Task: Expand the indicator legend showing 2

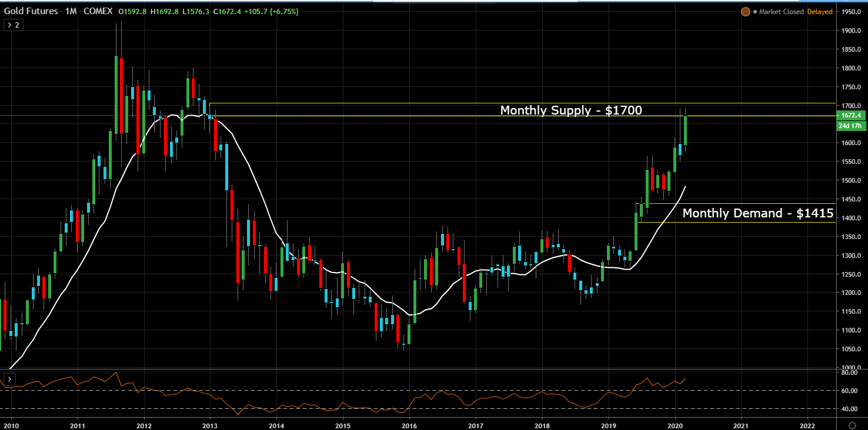Action: click(x=13, y=25)
